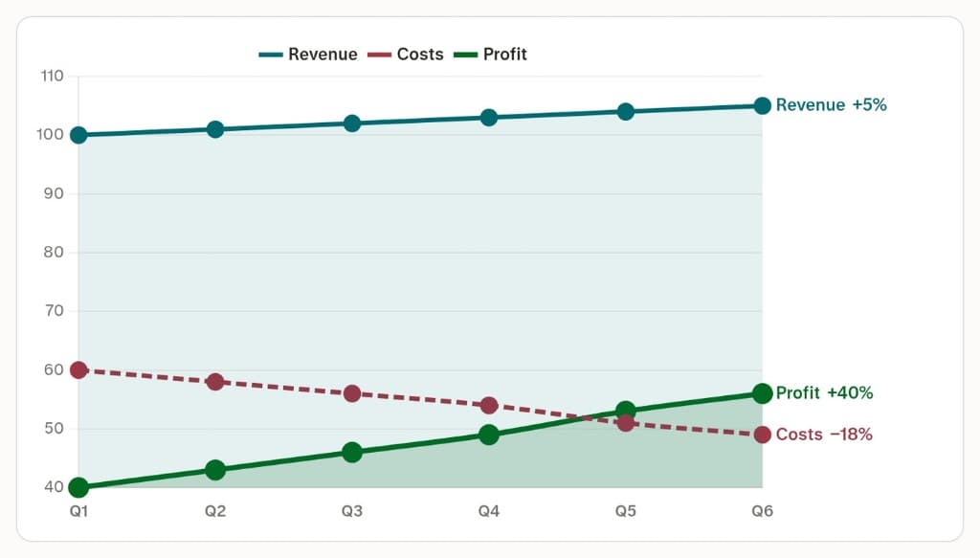Click the 40 y-axis tick label
Viewport: 980px width, 558px height.
(x=54, y=487)
